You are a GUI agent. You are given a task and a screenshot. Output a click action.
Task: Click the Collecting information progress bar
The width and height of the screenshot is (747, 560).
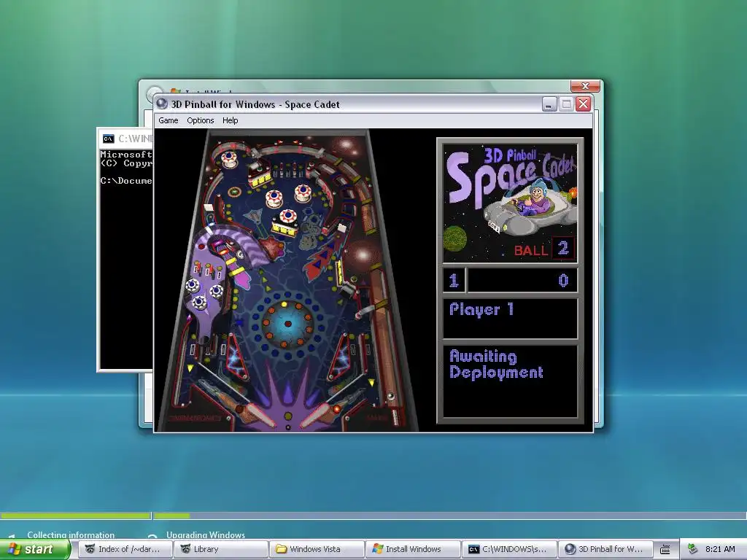tap(75, 516)
